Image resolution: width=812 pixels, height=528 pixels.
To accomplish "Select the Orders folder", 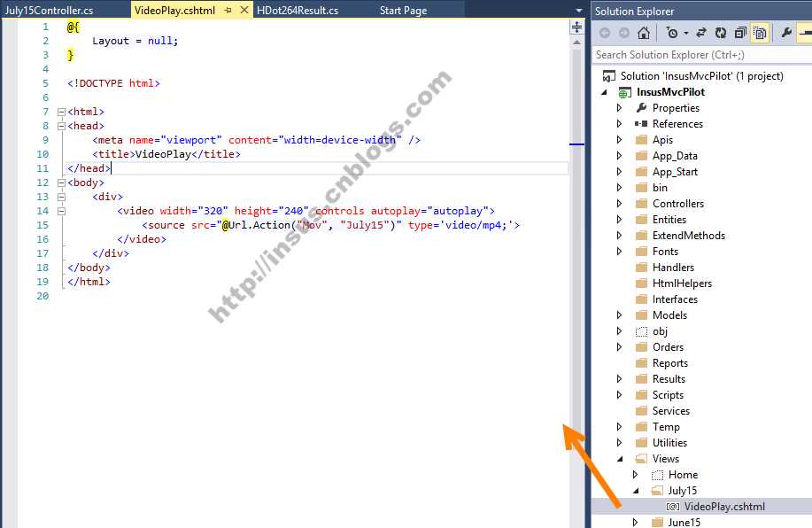I will coord(668,347).
